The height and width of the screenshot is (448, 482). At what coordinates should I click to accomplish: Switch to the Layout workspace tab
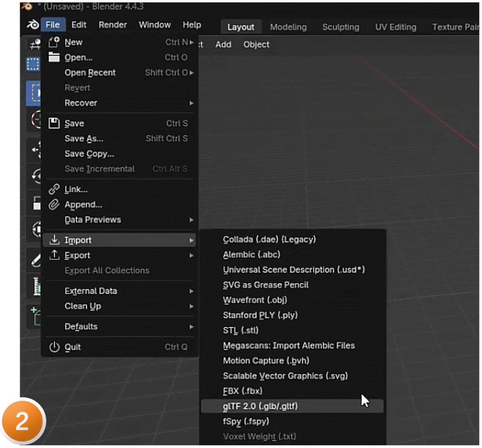click(x=241, y=27)
